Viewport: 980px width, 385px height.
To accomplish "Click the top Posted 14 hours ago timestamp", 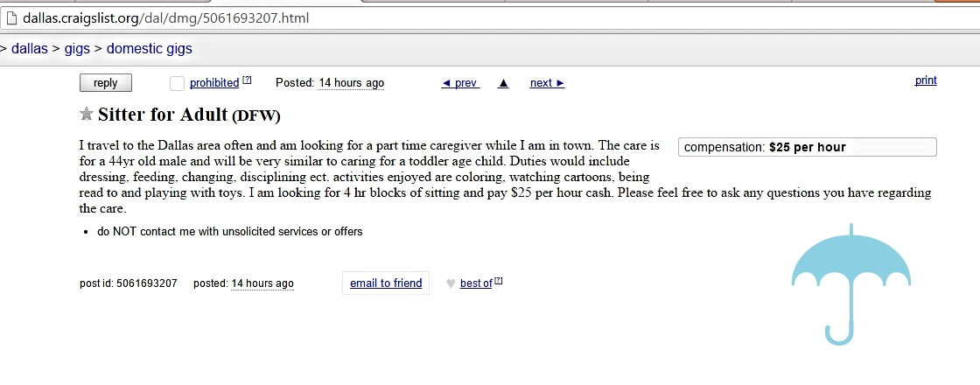I will click(351, 83).
